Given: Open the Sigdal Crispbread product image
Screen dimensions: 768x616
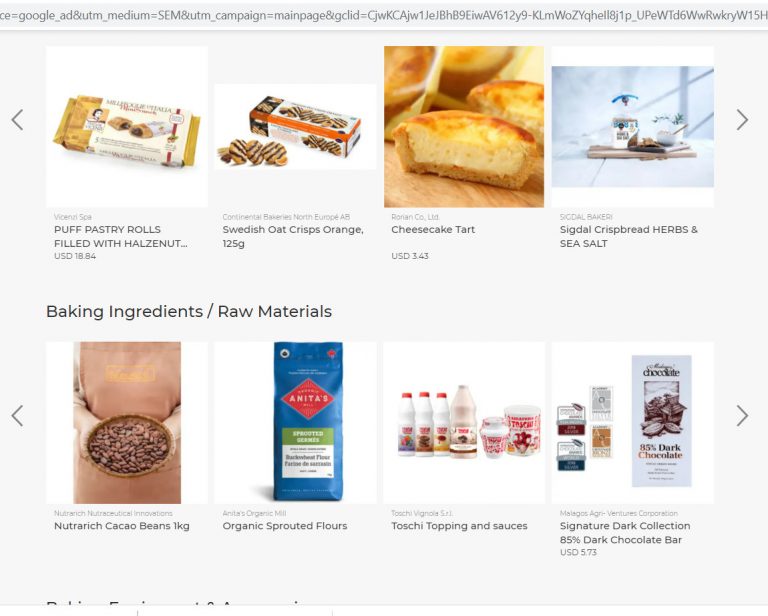Looking at the screenshot, I should pos(632,127).
